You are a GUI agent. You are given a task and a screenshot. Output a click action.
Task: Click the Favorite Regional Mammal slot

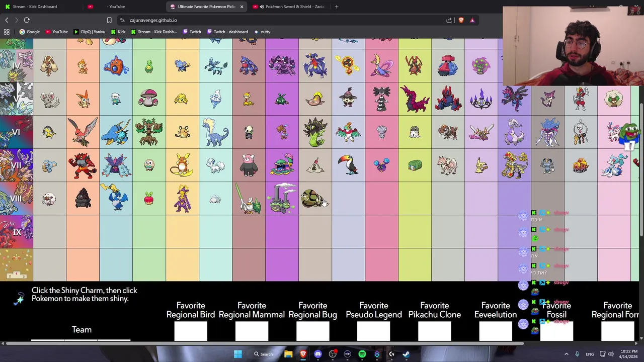point(252,331)
